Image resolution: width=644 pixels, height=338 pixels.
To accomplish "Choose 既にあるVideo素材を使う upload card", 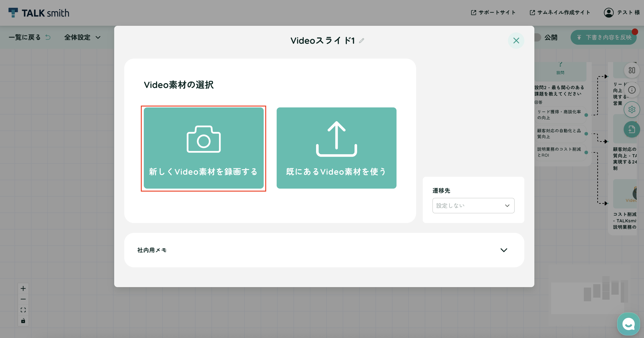I will 336,148.
